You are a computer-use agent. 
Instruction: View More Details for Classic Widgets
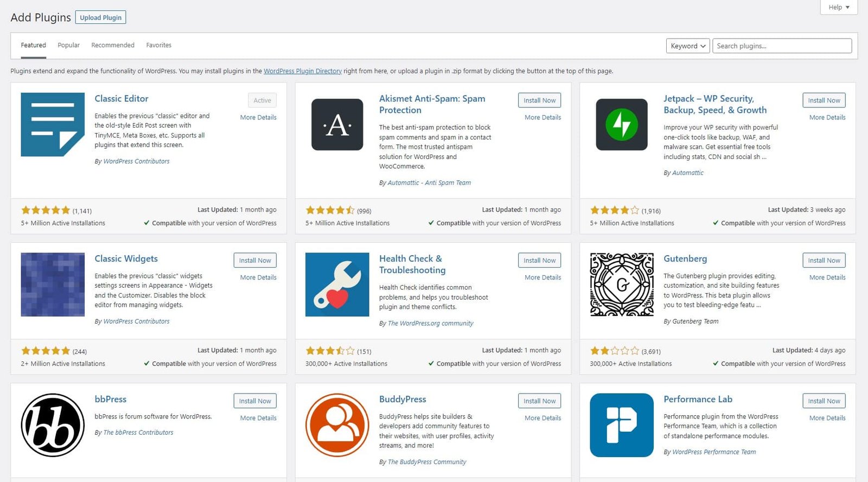tap(258, 277)
